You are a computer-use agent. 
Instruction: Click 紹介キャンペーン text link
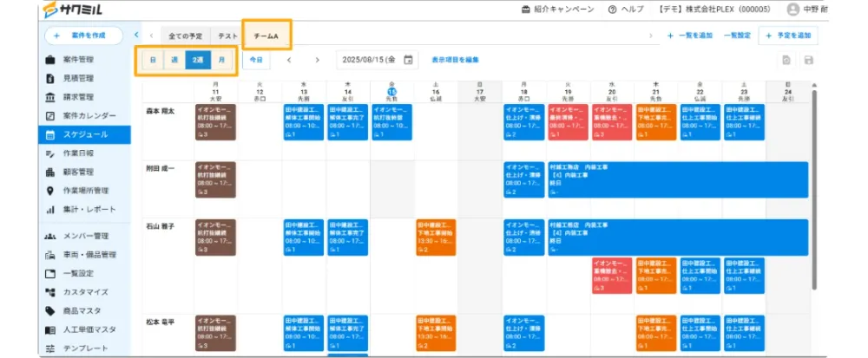point(564,10)
